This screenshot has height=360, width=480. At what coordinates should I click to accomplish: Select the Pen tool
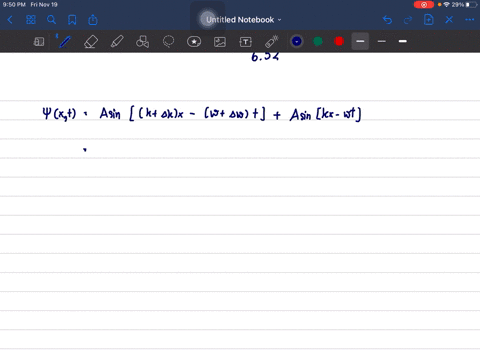coord(65,42)
